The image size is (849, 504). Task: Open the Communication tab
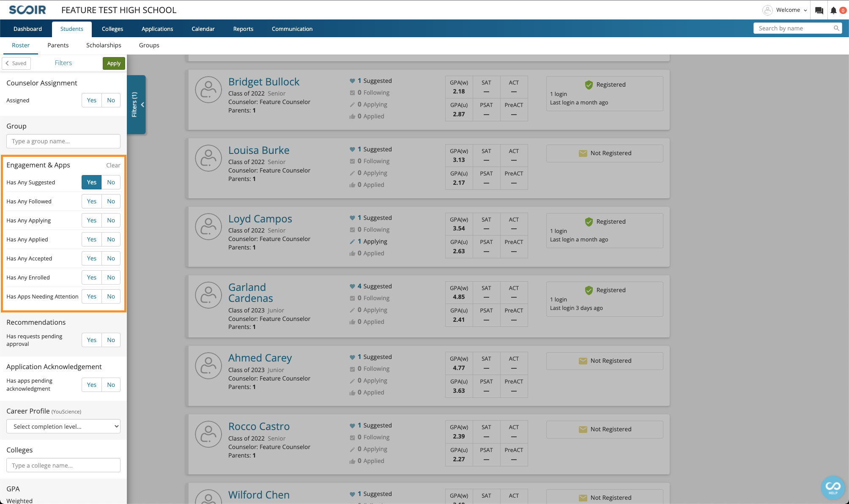[292, 29]
